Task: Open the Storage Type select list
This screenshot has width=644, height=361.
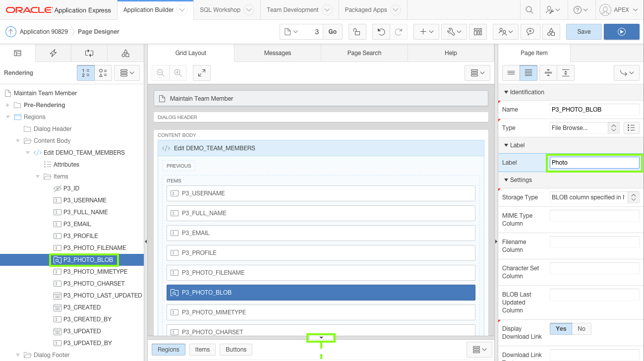Action: (594, 197)
